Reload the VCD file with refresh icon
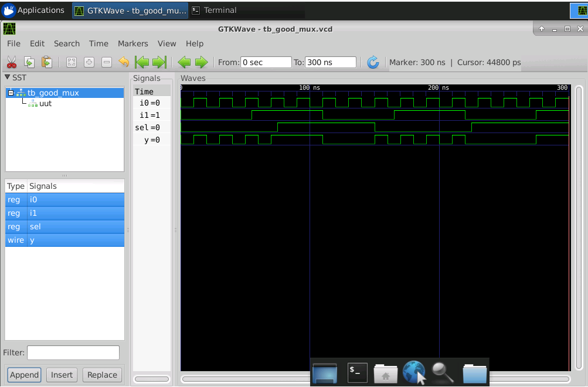Image resolution: width=588 pixels, height=387 pixels. point(373,62)
